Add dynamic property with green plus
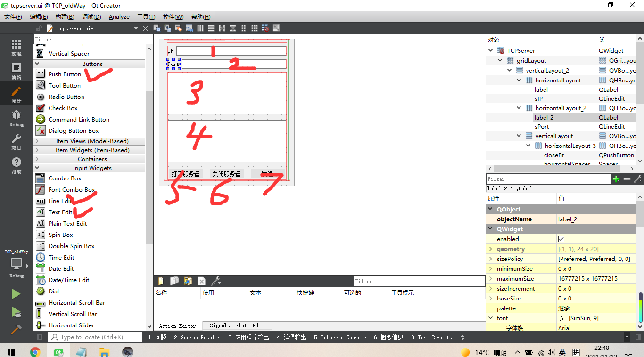Image resolution: width=644 pixels, height=357 pixels. [616, 179]
